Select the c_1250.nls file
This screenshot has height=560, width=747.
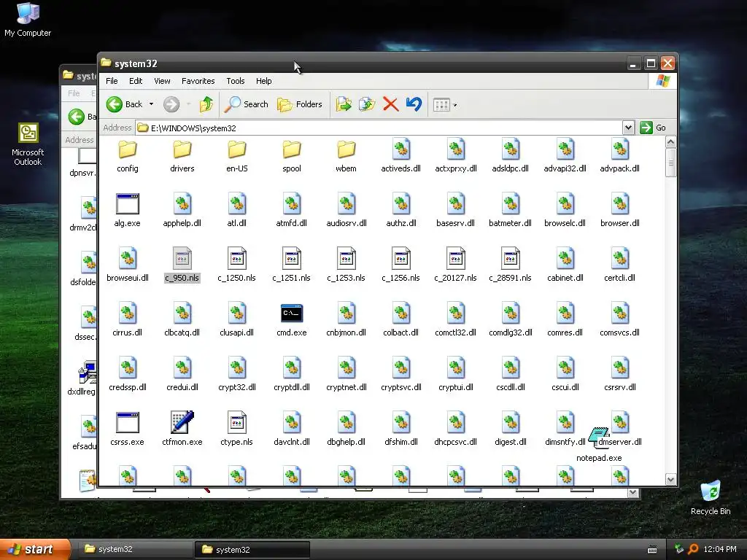[237, 264]
